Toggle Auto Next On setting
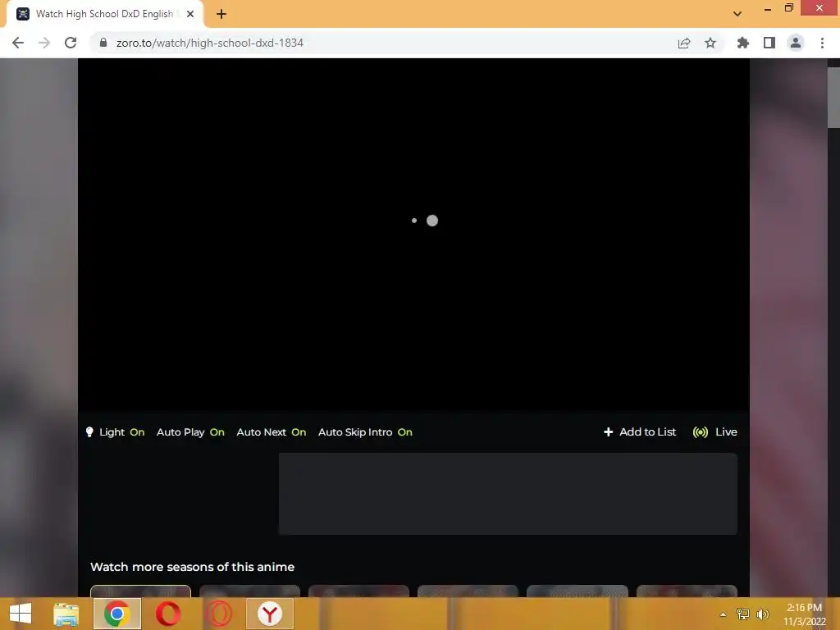The width and height of the screenshot is (840, 630). pyautogui.click(x=271, y=432)
